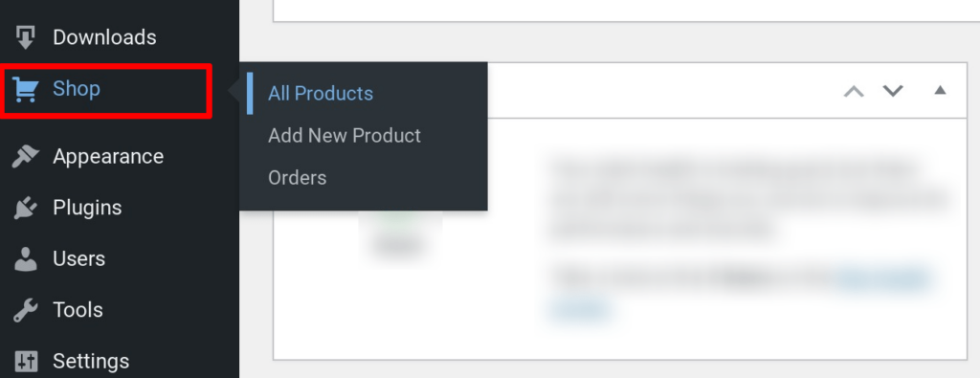Viewport: 980px width, 378px height.
Task: Click the Shop cart icon
Action: click(26, 90)
